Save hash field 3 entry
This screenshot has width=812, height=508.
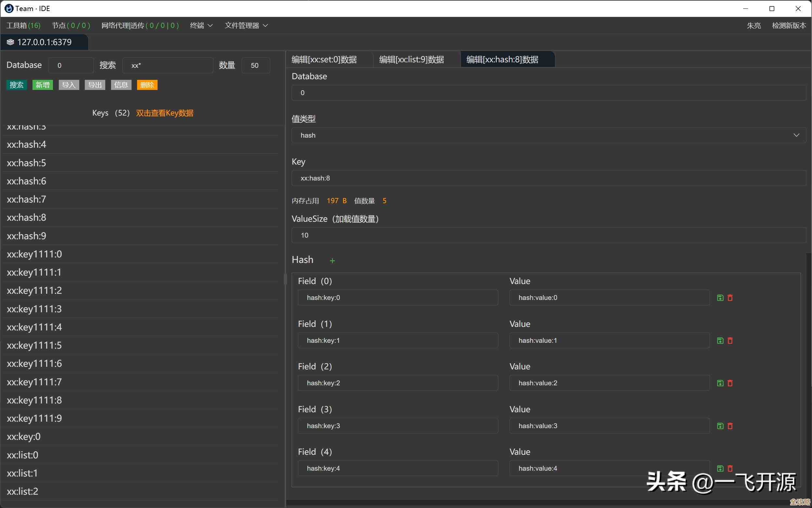point(720,426)
